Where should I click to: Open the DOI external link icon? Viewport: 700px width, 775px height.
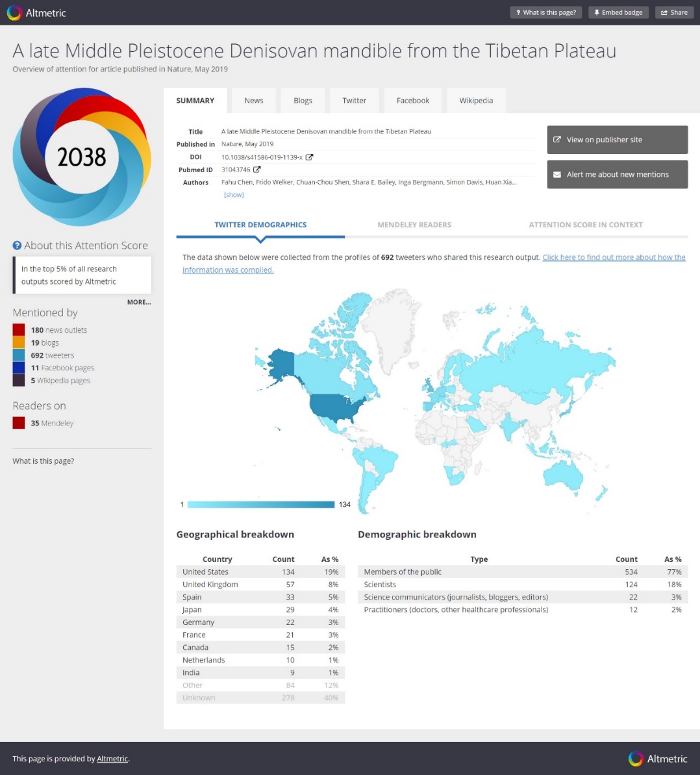(310, 157)
